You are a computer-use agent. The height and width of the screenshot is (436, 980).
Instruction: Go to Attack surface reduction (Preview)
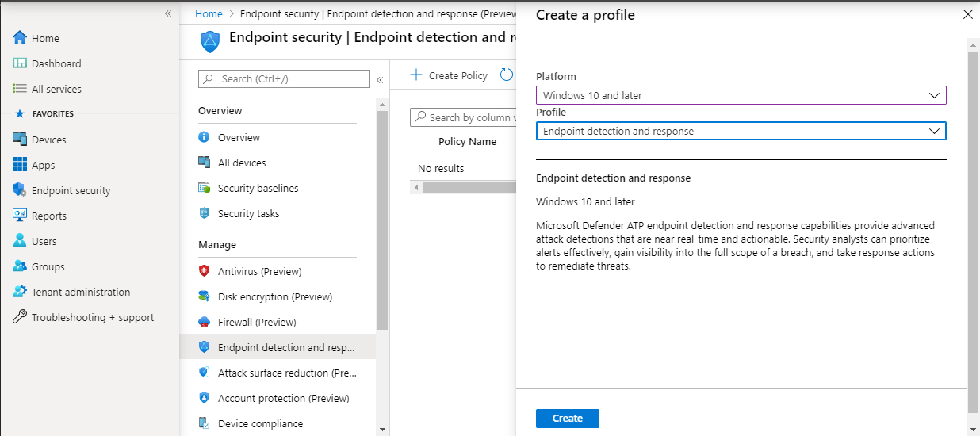pyautogui.click(x=287, y=373)
